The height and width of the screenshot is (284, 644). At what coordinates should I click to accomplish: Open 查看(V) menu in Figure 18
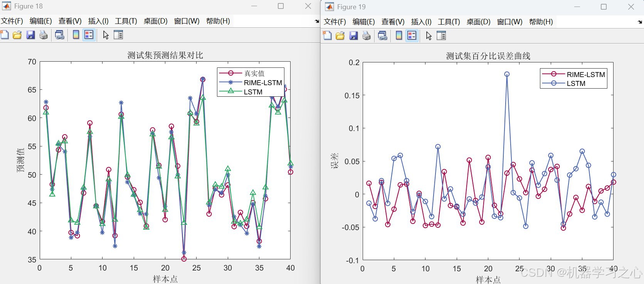70,21
